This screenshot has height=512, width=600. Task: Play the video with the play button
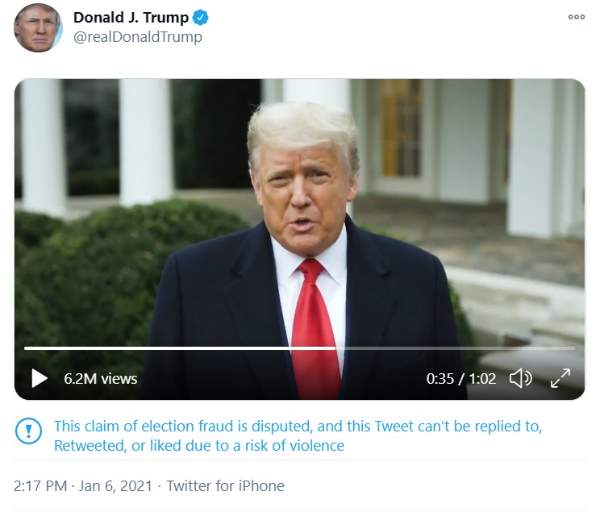click(x=39, y=378)
